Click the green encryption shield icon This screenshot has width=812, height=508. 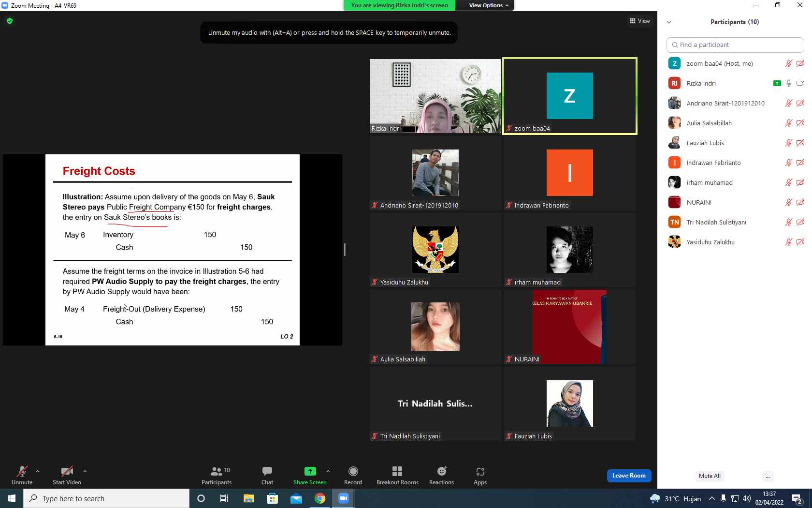click(x=10, y=21)
